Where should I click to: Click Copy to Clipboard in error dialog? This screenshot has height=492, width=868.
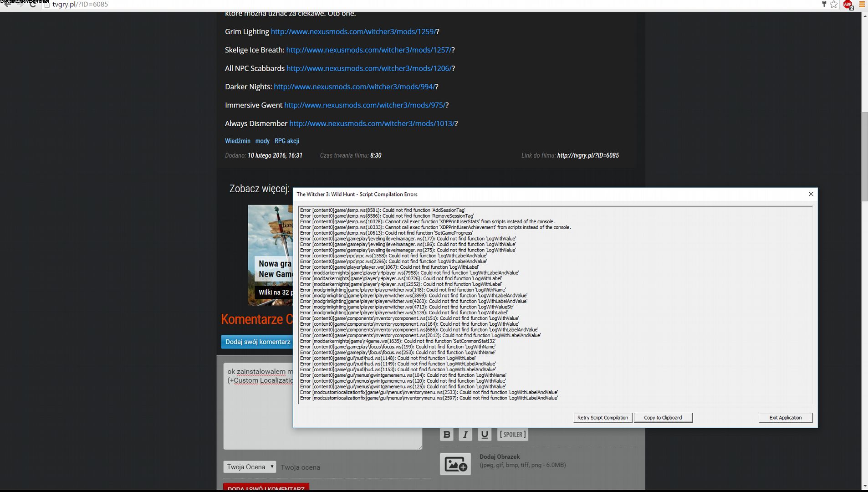(663, 418)
